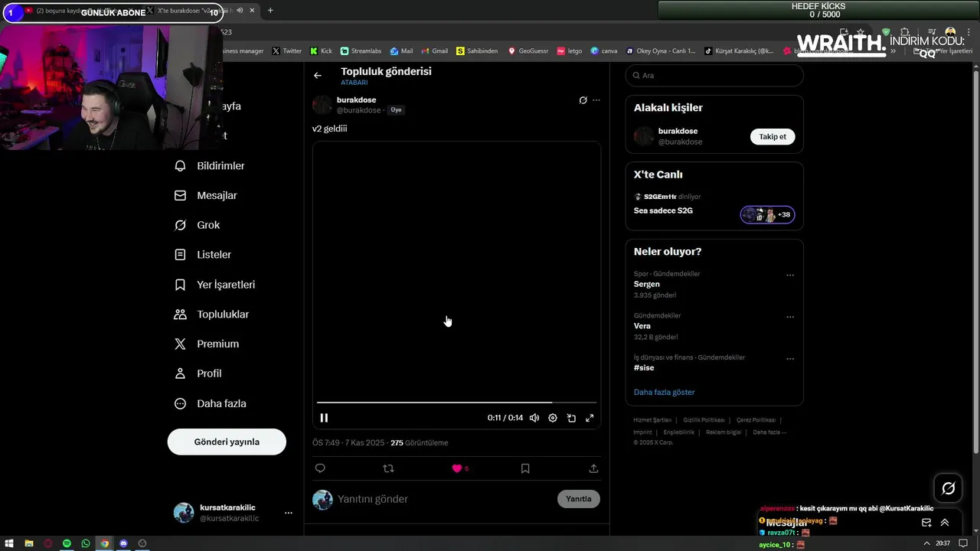
Task: Open kursatkarakilic account options menu
Action: point(289,513)
